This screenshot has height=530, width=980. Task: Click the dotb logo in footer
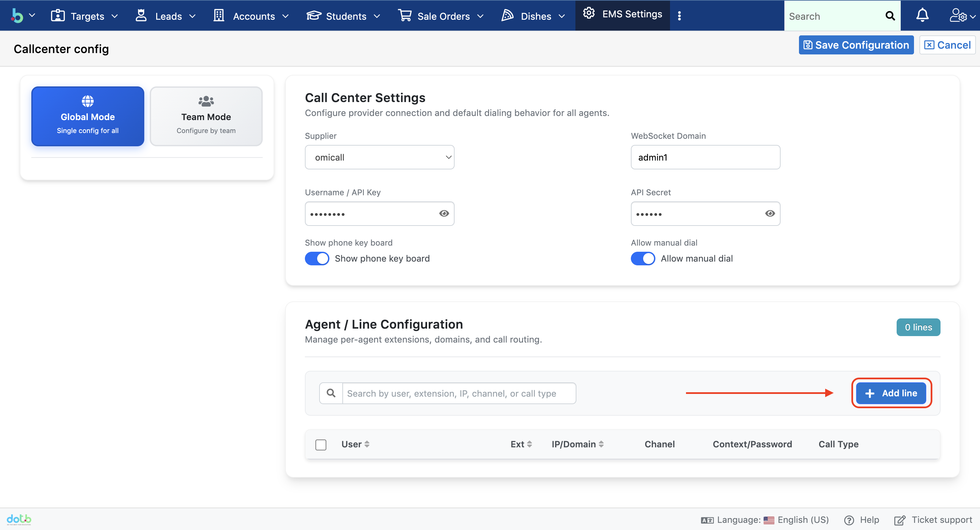(x=19, y=519)
